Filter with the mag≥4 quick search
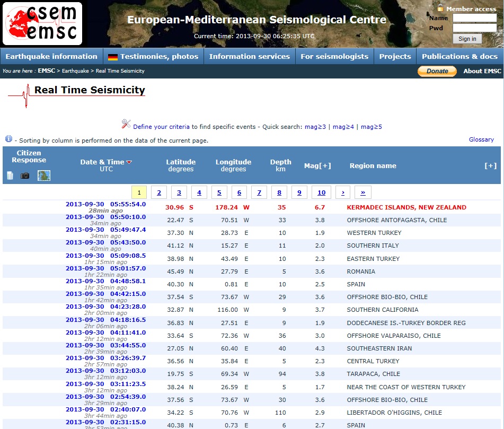 (x=343, y=127)
